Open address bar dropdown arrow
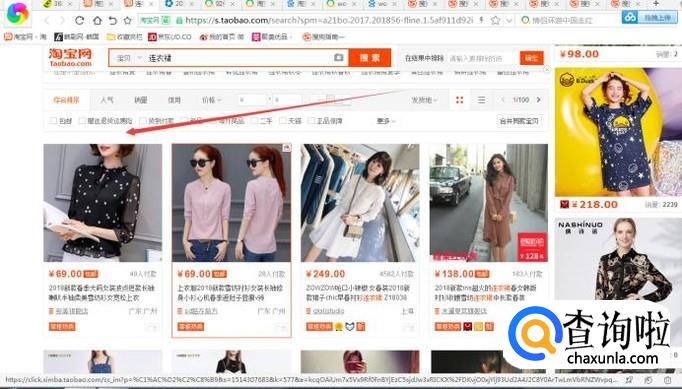682x389 pixels. pyautogui.click(x=509, y=20)
